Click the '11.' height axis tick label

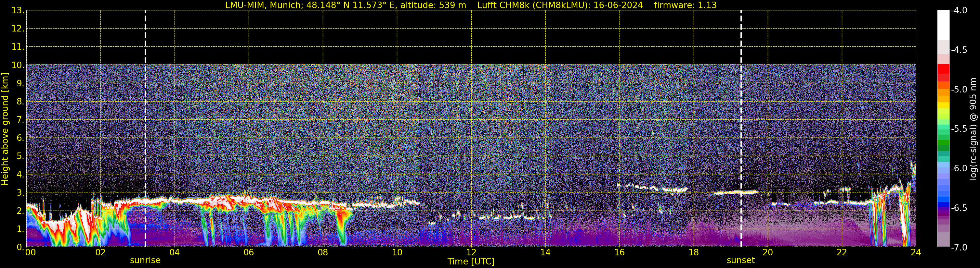point(18,47)
